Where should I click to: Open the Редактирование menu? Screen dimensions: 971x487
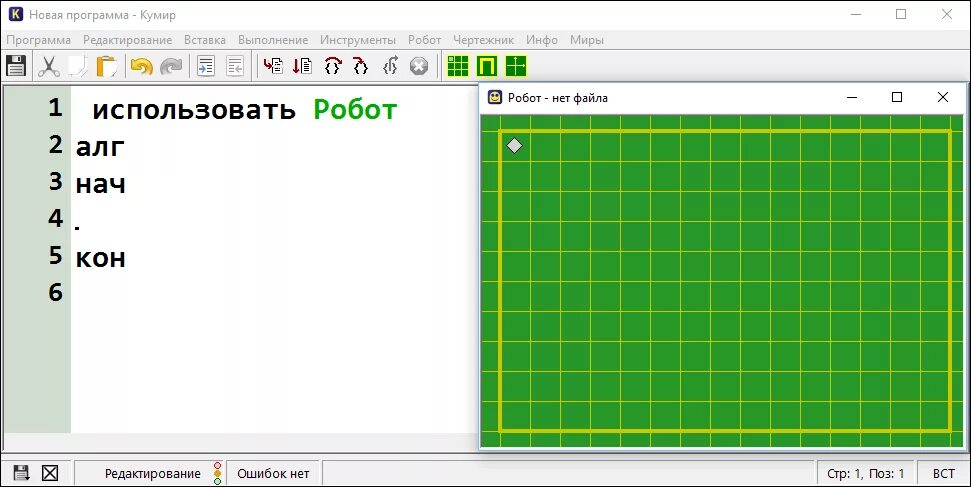(128, 40)
